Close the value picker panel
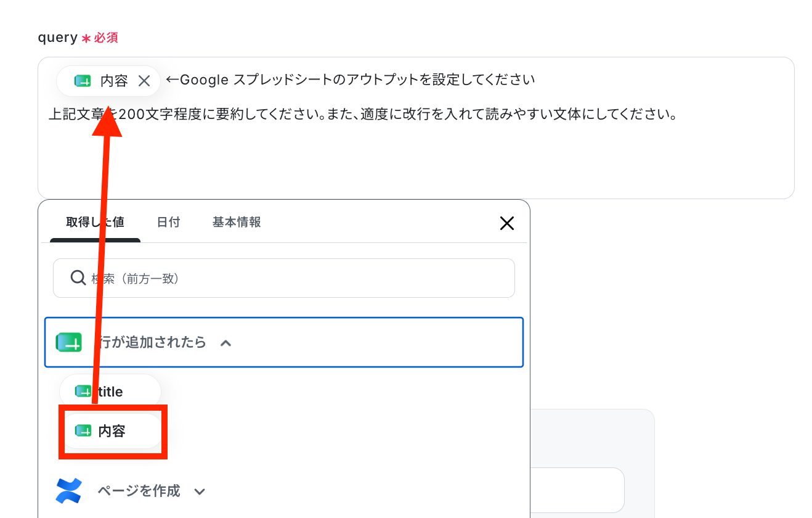The image size is (812, 518). pyautogui.click(x=506, y=223)
